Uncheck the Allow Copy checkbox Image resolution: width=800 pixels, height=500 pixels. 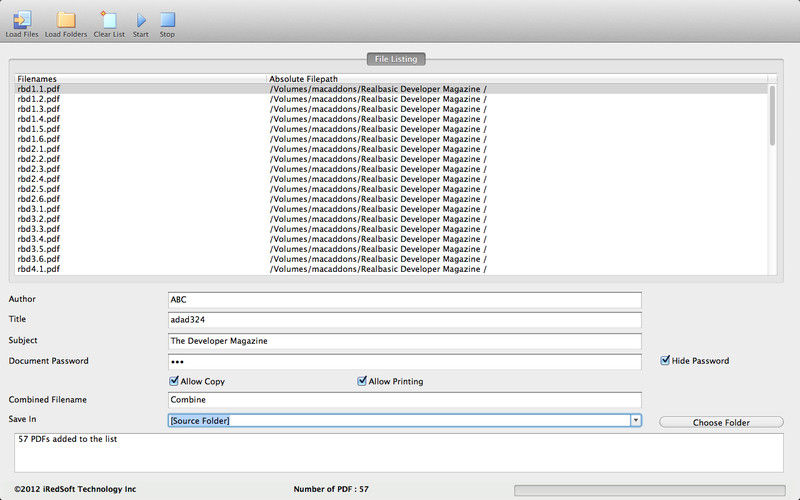coord(174,381)
